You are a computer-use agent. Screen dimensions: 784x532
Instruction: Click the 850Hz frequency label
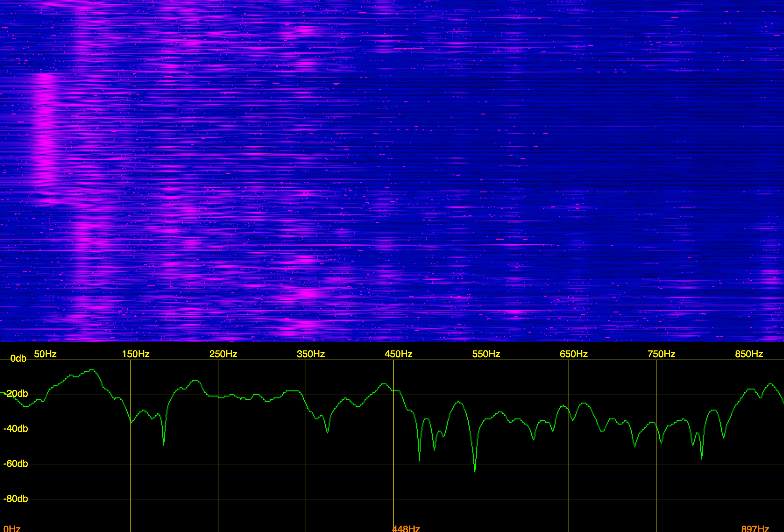pyautogui.click(x=749, y=354)
